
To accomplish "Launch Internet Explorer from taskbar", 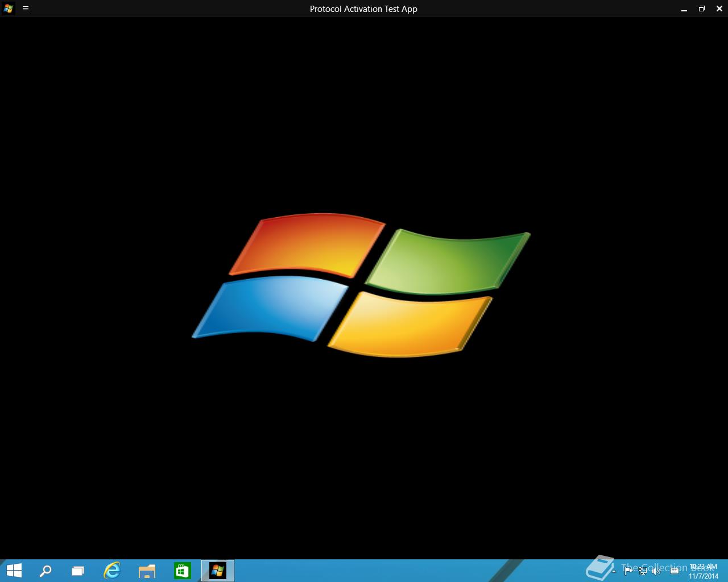I will (112, 571).
